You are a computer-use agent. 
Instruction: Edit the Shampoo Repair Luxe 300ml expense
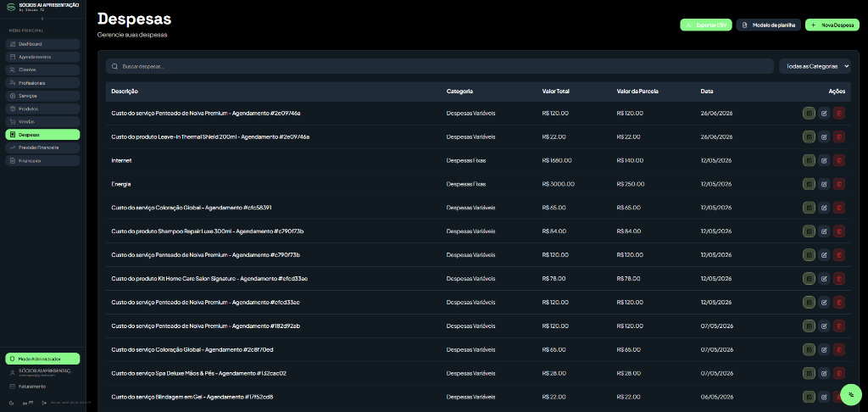click(824, 231)
